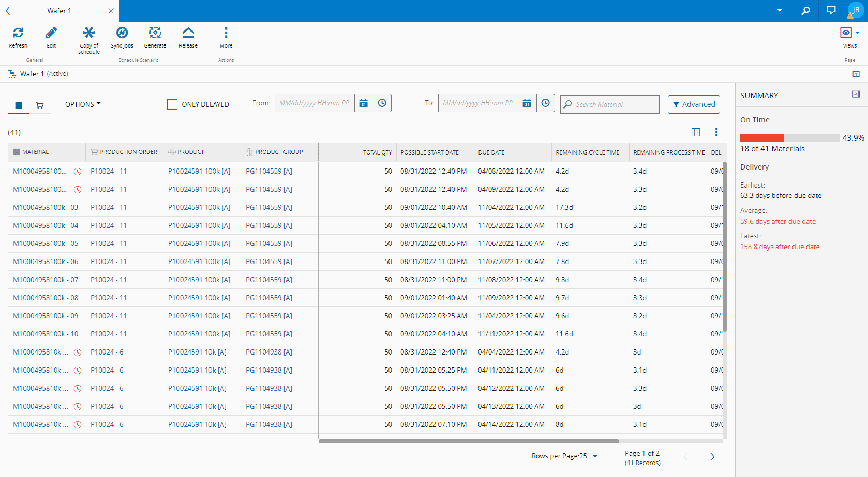This screenshot has width=868, height=477.
Task: Click in the Search Material field
Action: (616, 104)
